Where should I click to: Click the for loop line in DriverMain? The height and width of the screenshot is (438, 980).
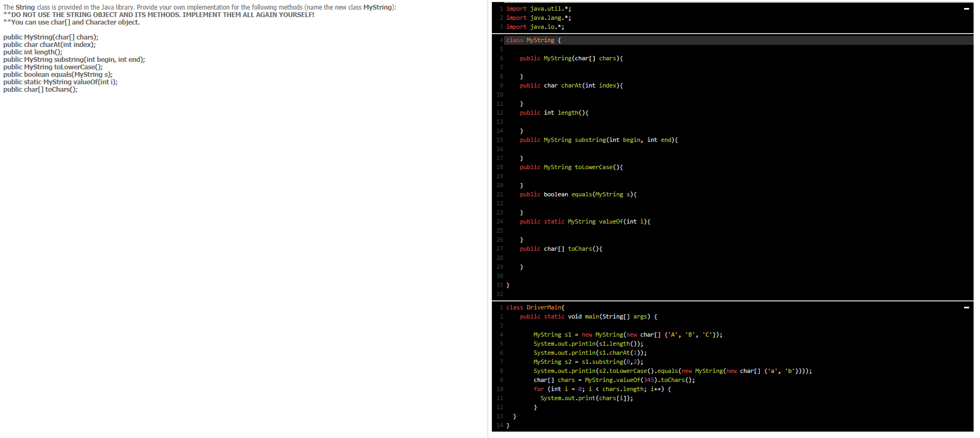(602, 389)
